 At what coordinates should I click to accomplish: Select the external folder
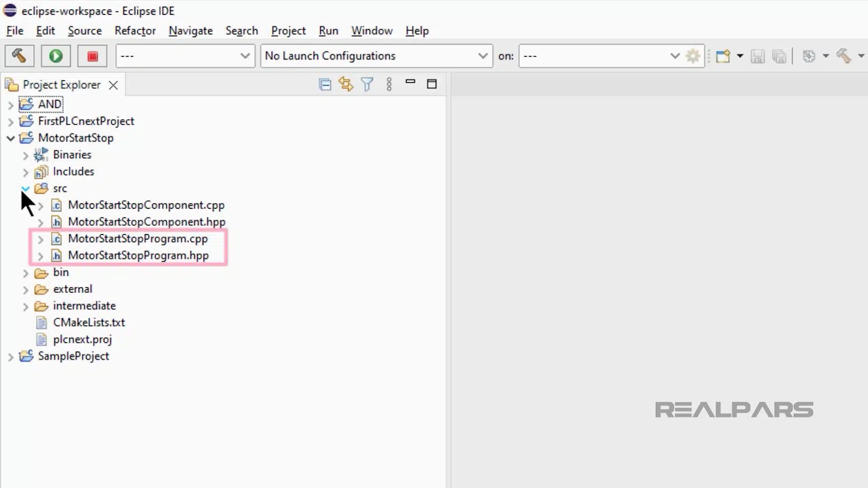point(72,289)
